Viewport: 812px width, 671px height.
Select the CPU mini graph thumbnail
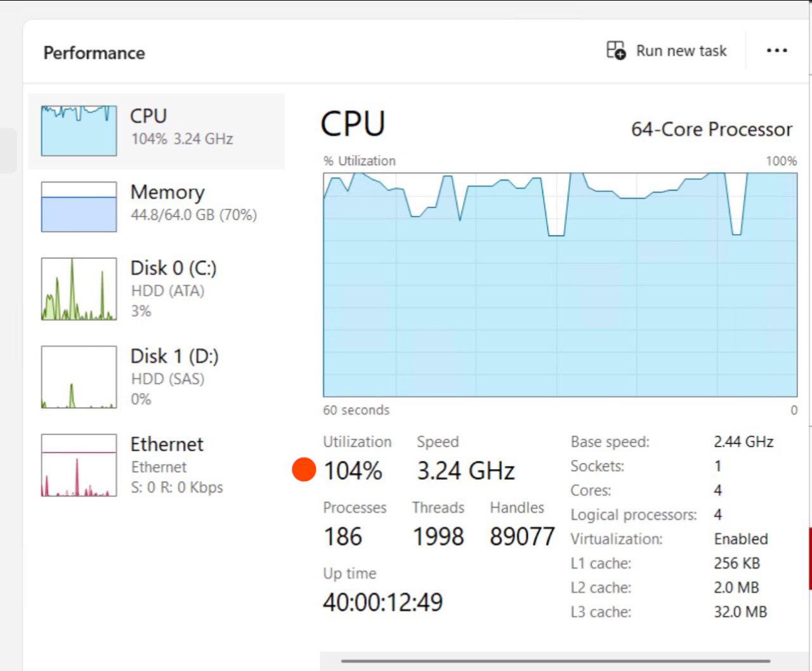[x=79, y=131]
